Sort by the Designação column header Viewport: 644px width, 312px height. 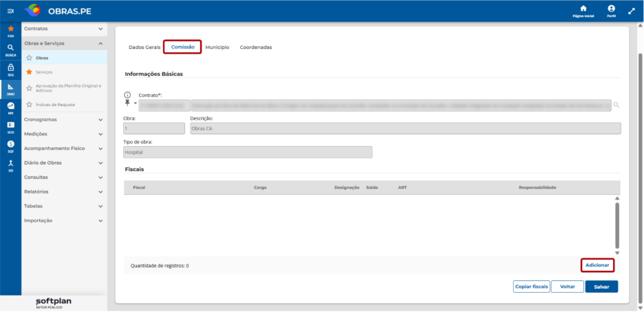click(347, 187)
